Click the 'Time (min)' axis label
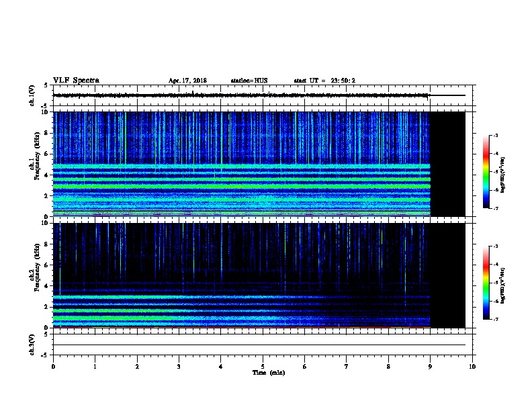 (269, 373)
